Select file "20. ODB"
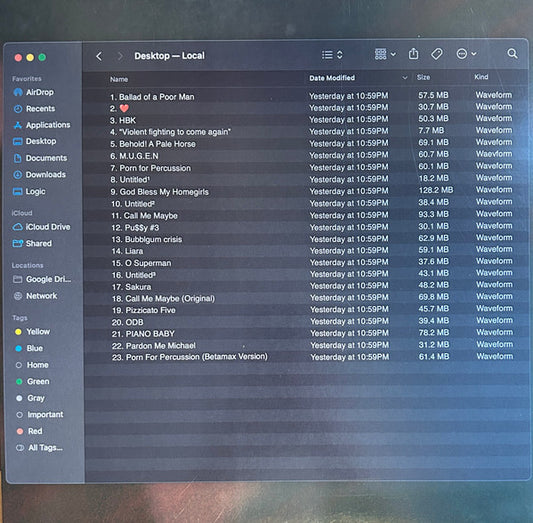This screenshot has width=533, height=523. point(127,322)
